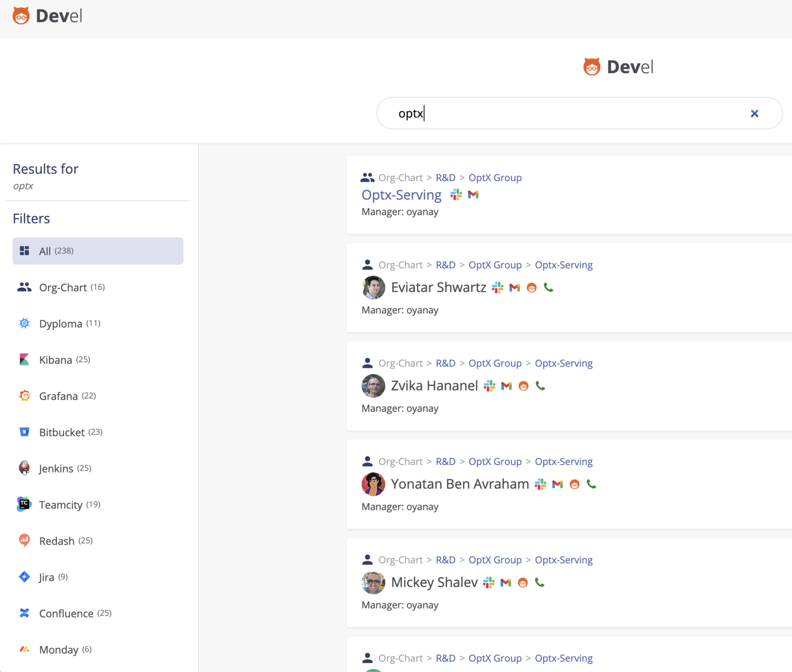This screenshot has width=792, height=672.
Task: Open Zvika Hananel's Devel owl icon
Action: point(524,386)
